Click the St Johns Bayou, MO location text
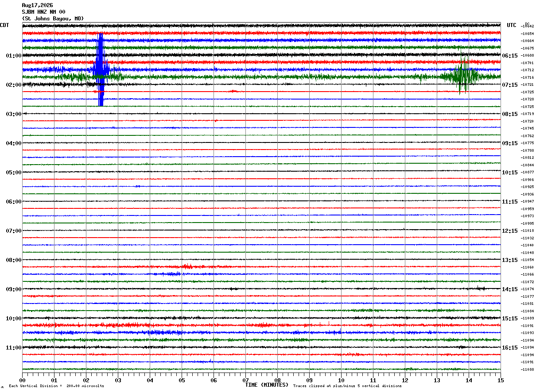 point(53,19)
